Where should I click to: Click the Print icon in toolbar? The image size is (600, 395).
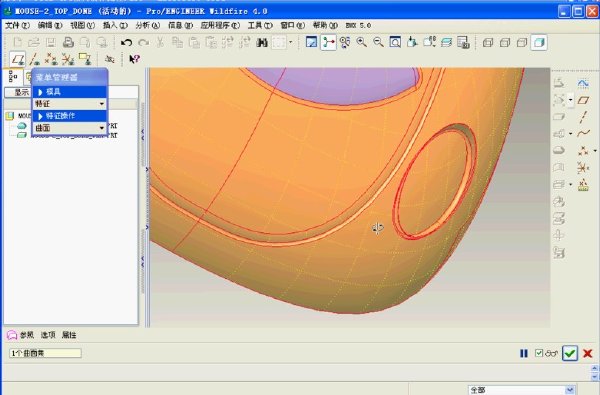(68, 42)
